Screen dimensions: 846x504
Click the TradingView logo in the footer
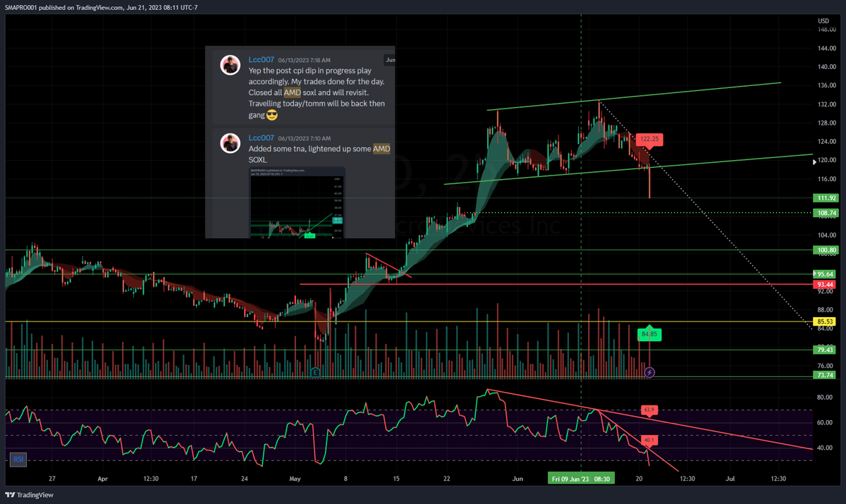point(30,495)
